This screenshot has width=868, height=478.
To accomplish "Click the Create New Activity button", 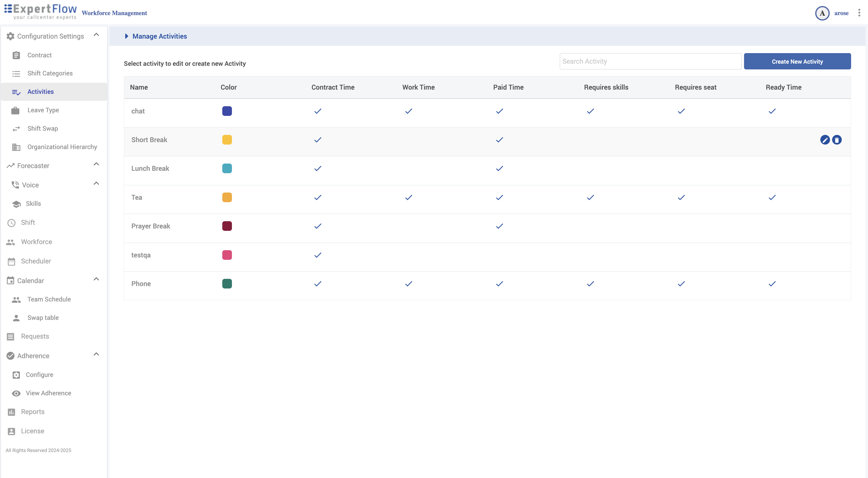I will 797,61.
